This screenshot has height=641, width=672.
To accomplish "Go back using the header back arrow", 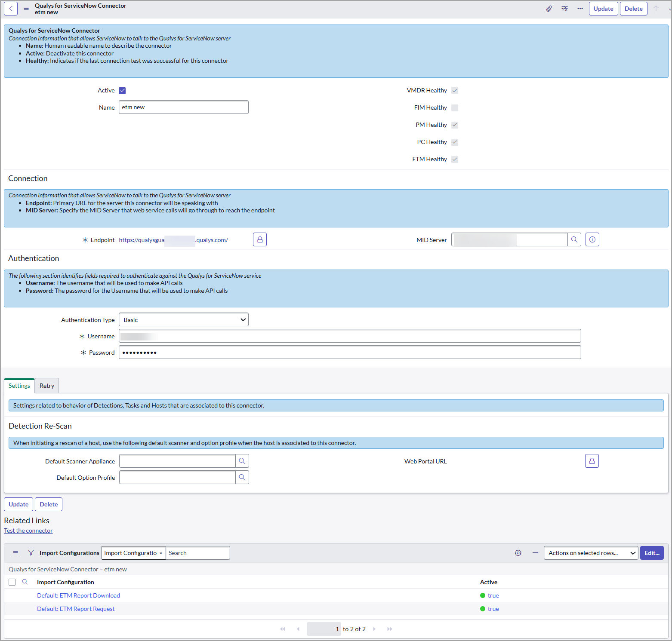I will [x=11, y=9].
